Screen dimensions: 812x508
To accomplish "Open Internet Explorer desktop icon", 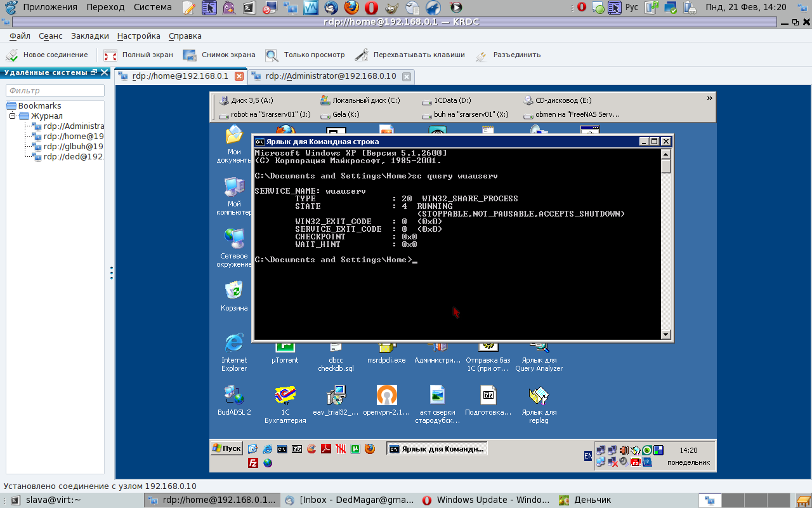I will (234, 353).
